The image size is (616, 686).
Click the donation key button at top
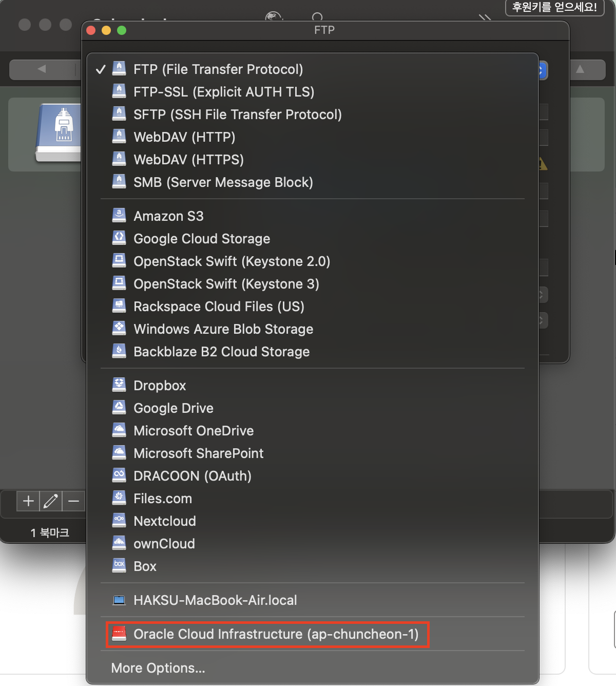click(554, 7)
